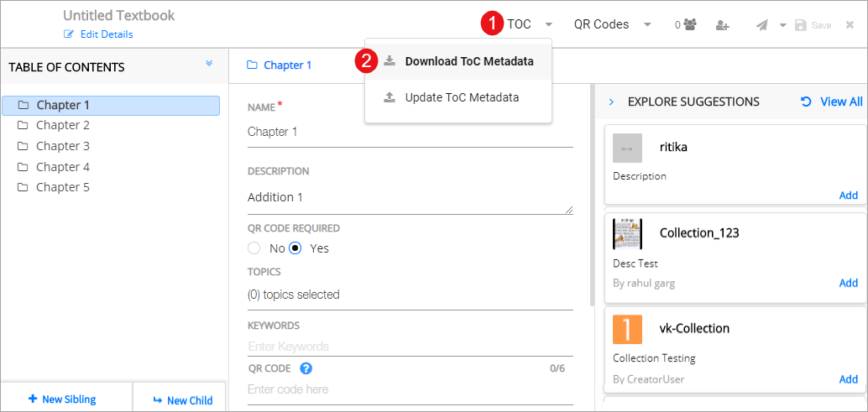Expand the Explore Suggestions chevron

click(611, 102)
